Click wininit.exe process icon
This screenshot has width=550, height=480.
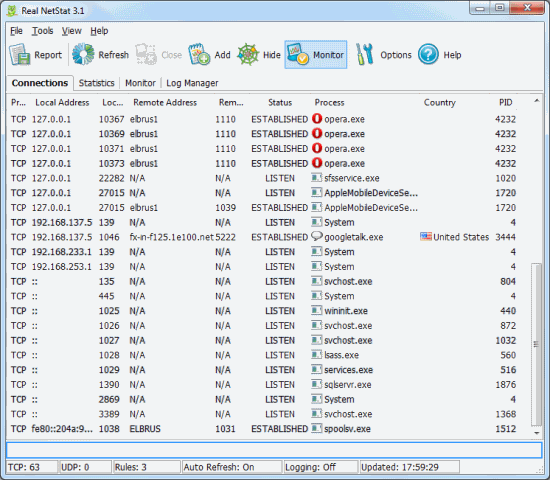[316, 311]
